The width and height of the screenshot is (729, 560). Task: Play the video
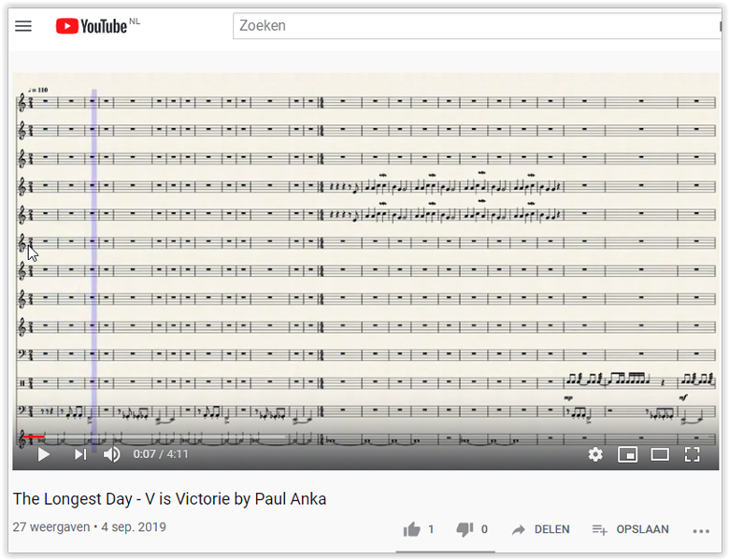44,454
